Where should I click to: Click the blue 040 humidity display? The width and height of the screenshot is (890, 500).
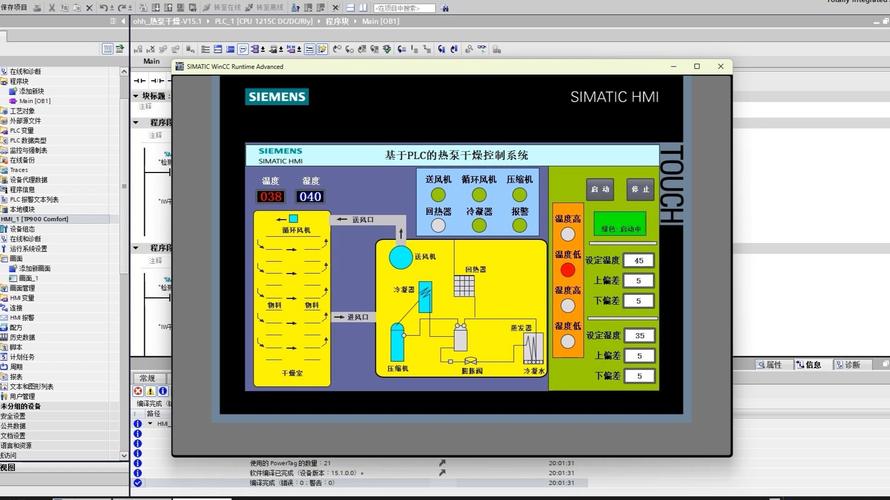[x=310, y=196]
